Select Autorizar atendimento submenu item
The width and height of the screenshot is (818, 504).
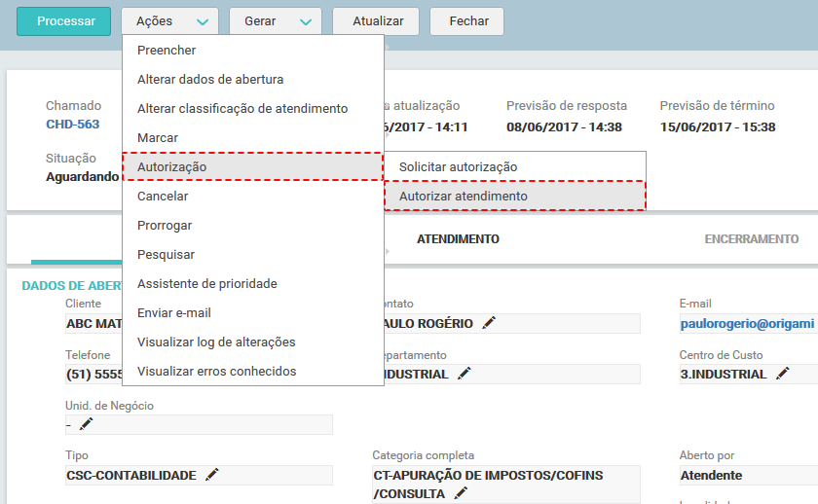(515, 196)
